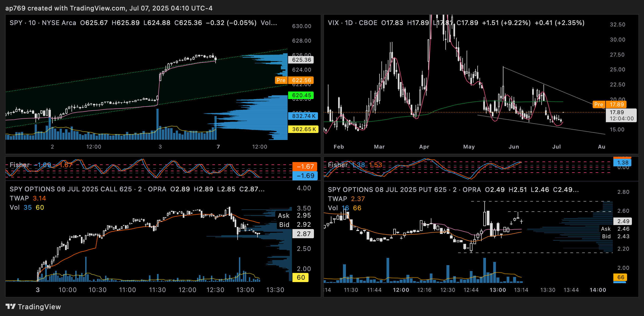644x316 pixels.
Task: Click the Fisher indicator name under the SPY chart
Action: point(20,165)
